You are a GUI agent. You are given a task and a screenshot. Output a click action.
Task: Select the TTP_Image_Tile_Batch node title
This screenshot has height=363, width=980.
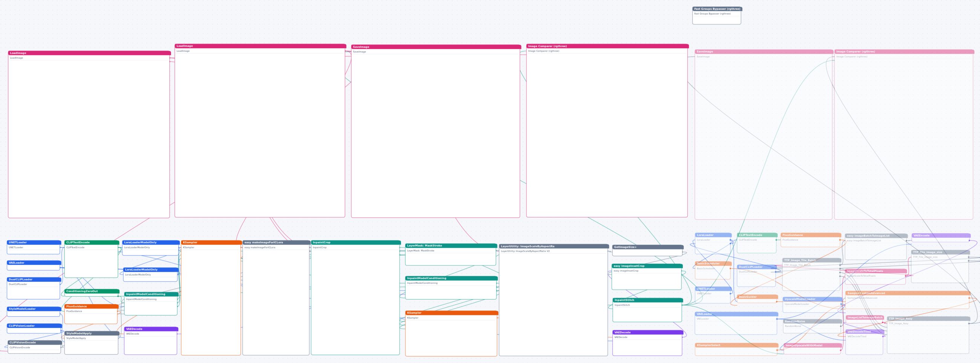812,260
